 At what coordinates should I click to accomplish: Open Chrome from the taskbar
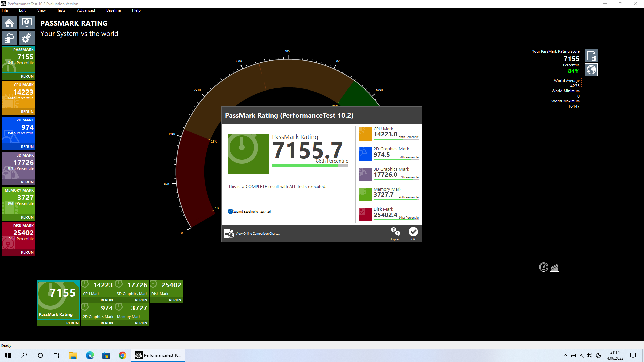122,355
